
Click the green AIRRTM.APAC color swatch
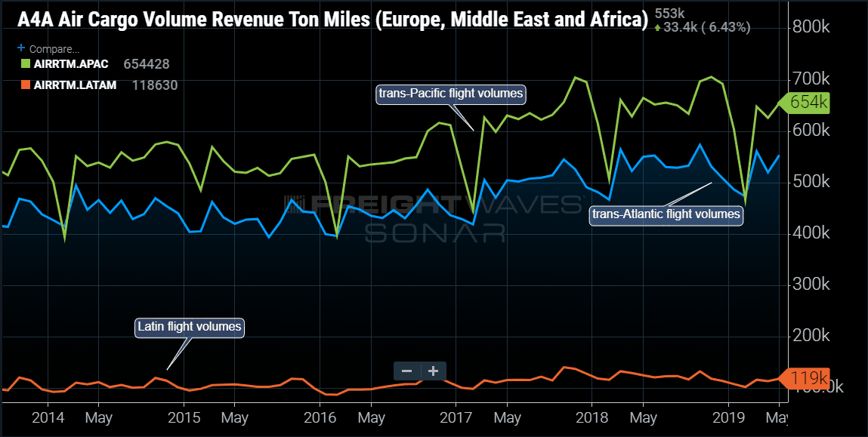point(26,64)
